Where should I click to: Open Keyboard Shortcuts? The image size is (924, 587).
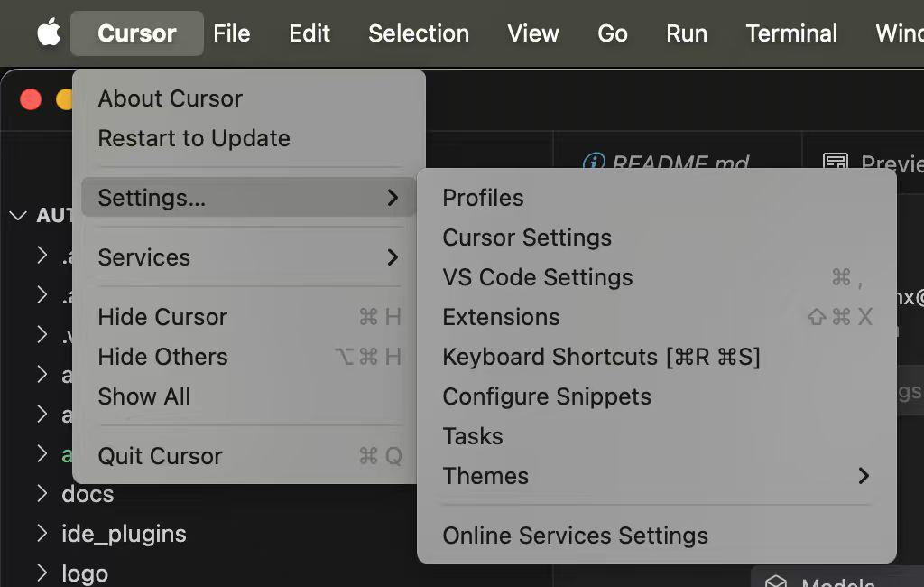[x=601, y=357]
